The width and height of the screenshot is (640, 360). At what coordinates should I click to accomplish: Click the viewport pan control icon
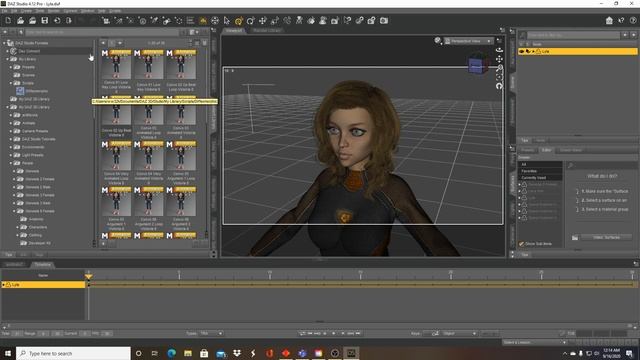coord(499,59)
